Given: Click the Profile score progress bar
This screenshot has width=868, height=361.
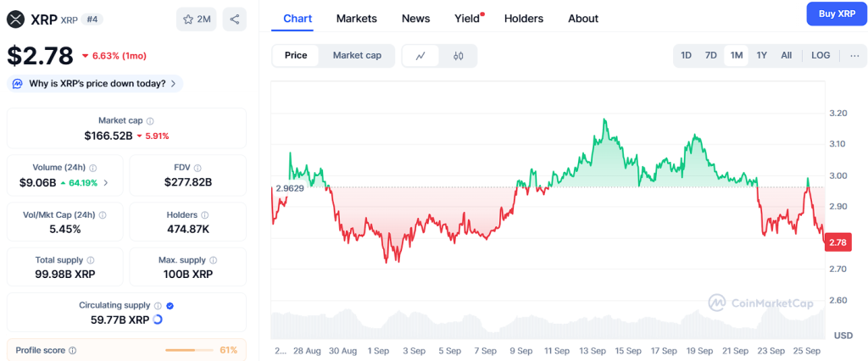Looking at the screenshot, I should (191, 350).
